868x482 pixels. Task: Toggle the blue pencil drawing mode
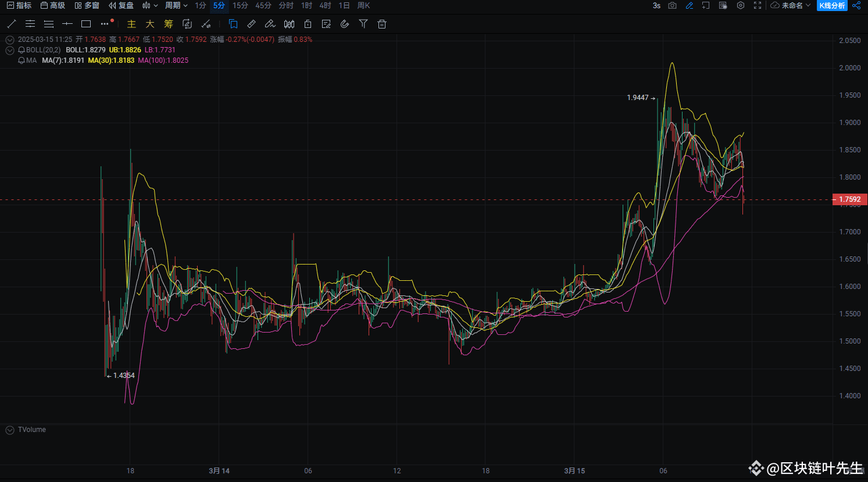(x=690, y=5)
